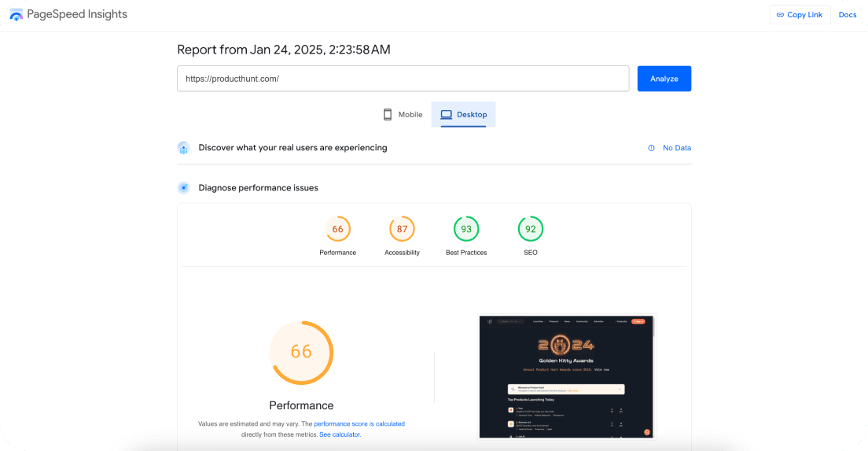Click 'Discover what your real users are experiencing' text
Image resolution: width=868 pixels, height=451 pixels.
pyautogui.click(x=292, y=148)
